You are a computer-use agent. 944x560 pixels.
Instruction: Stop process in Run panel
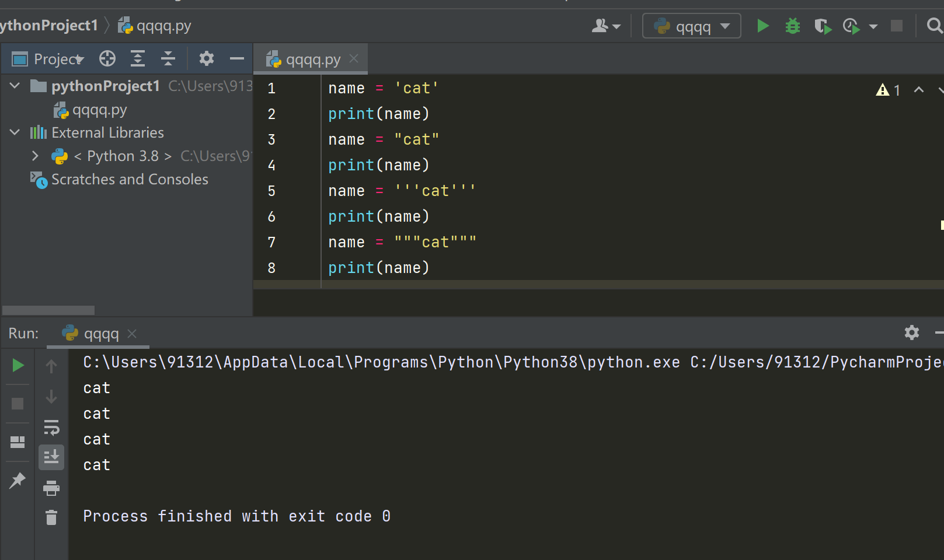click(x=18, y=404)
